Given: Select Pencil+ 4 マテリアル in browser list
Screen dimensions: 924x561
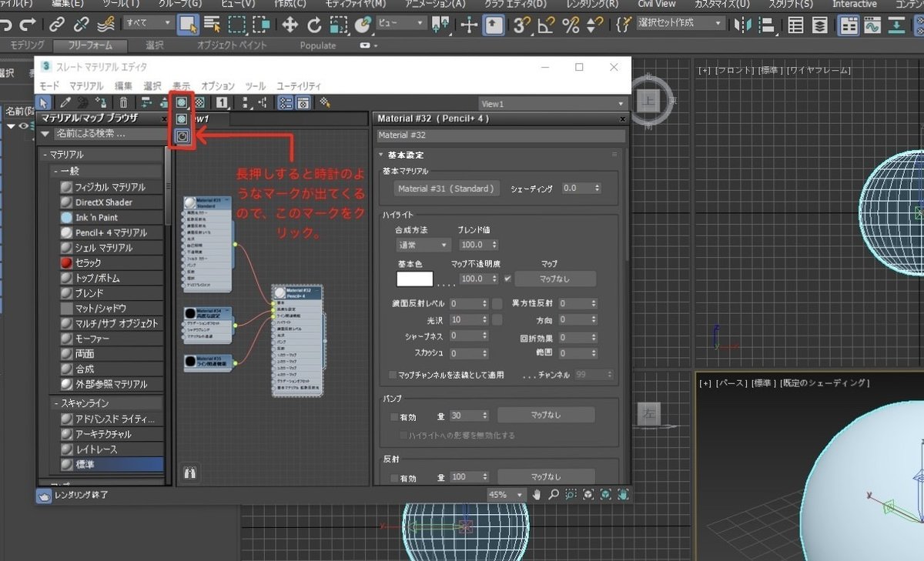Looking at the screenshot, I should pyautogui.click(x=111, y=232).
